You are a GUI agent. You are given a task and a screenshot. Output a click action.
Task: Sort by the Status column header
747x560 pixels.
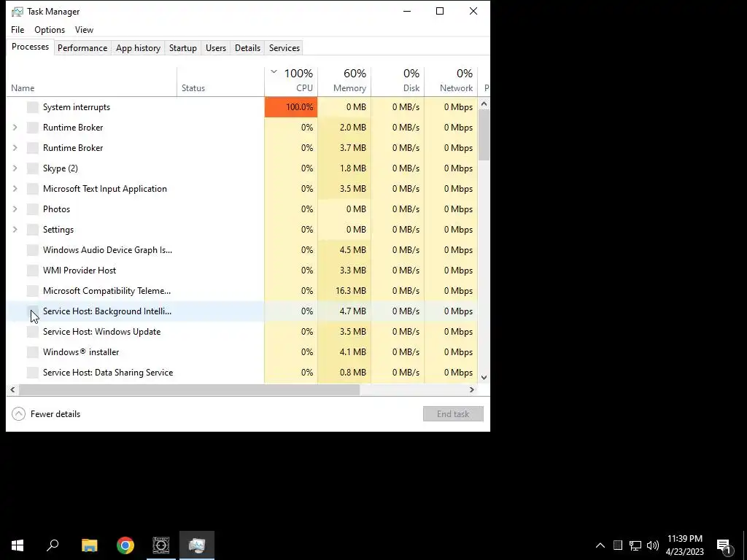[220, 81]
